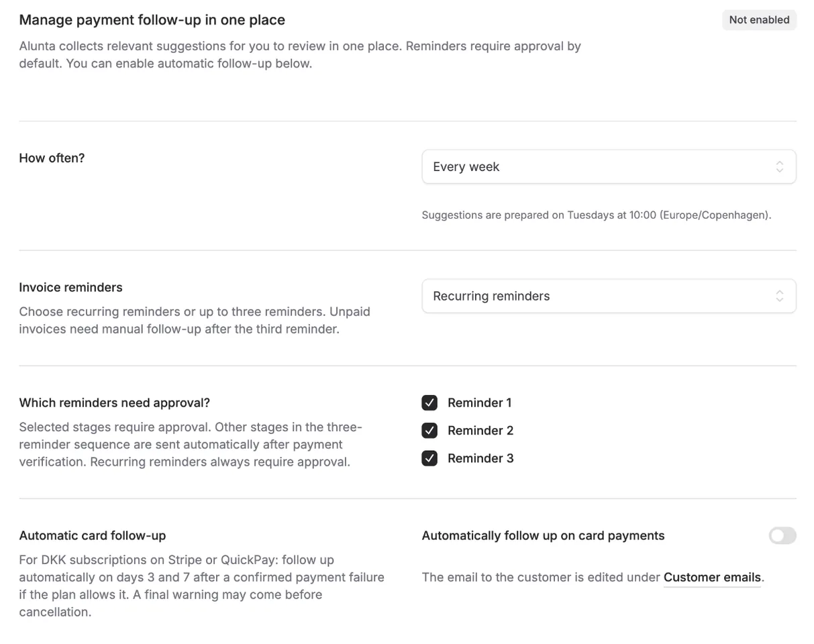The width and height of the screenshot is (814, 644).
Task: Click the "Manage payment follow-up in one place" heading
Action: 152,20
